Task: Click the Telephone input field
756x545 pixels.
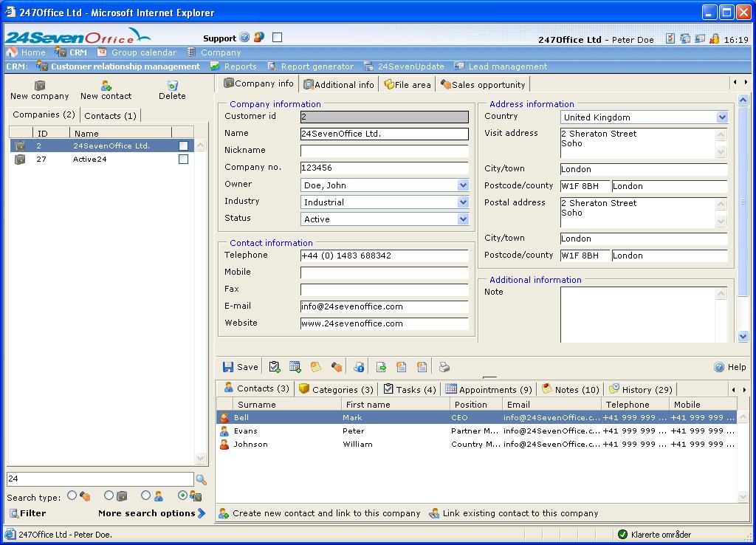Action: (384, 256)
